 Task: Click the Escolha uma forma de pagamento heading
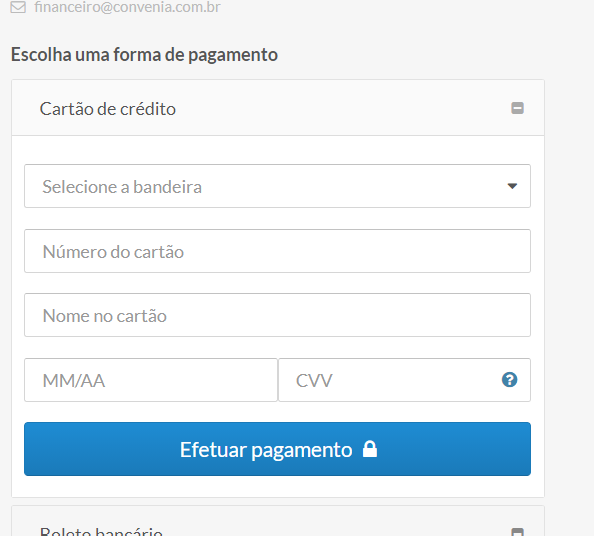point(144,55)
